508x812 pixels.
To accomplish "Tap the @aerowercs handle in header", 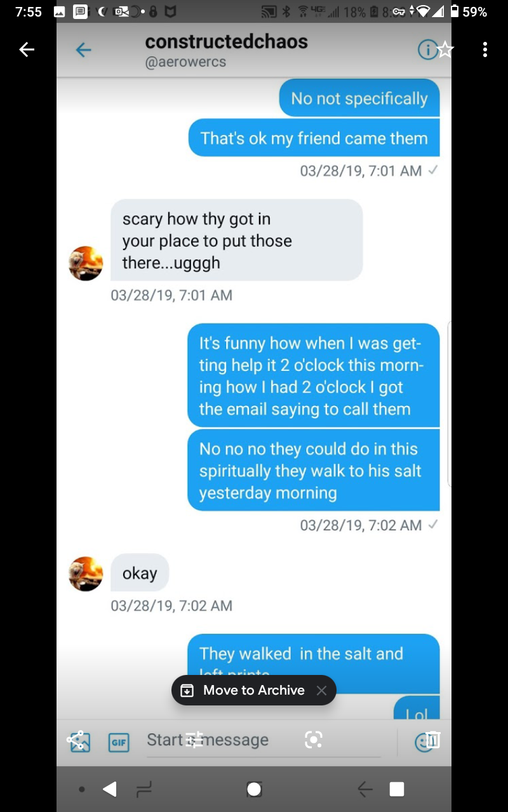I will point(185,62).
